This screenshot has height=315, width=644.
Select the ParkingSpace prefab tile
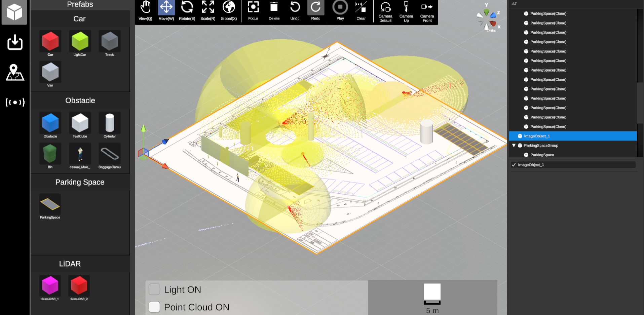click(50, 204)
